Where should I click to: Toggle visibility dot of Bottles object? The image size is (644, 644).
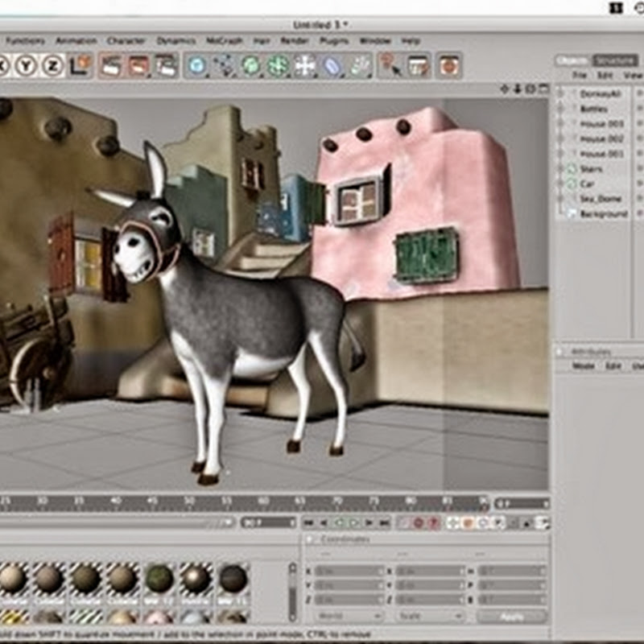(640, 109)
